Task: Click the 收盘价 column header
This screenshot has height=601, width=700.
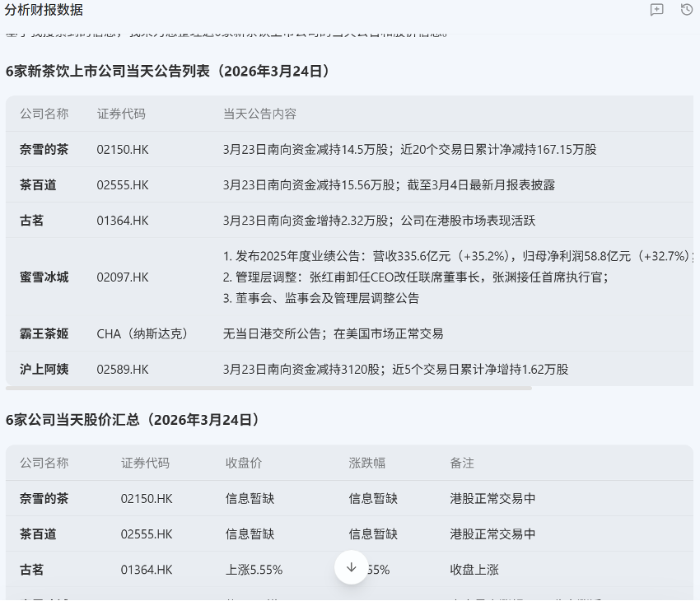Action: [244, 463]
